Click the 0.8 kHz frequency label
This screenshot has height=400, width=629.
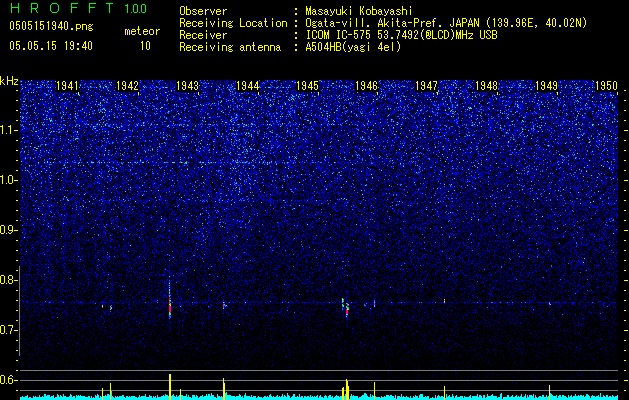pyautogui.click(x=9, y=280)
